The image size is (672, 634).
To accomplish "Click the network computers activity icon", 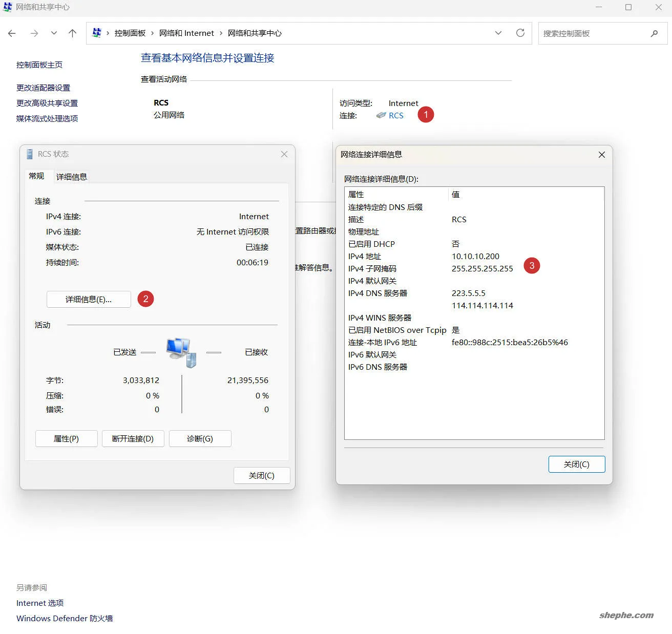I will [181, 352].
